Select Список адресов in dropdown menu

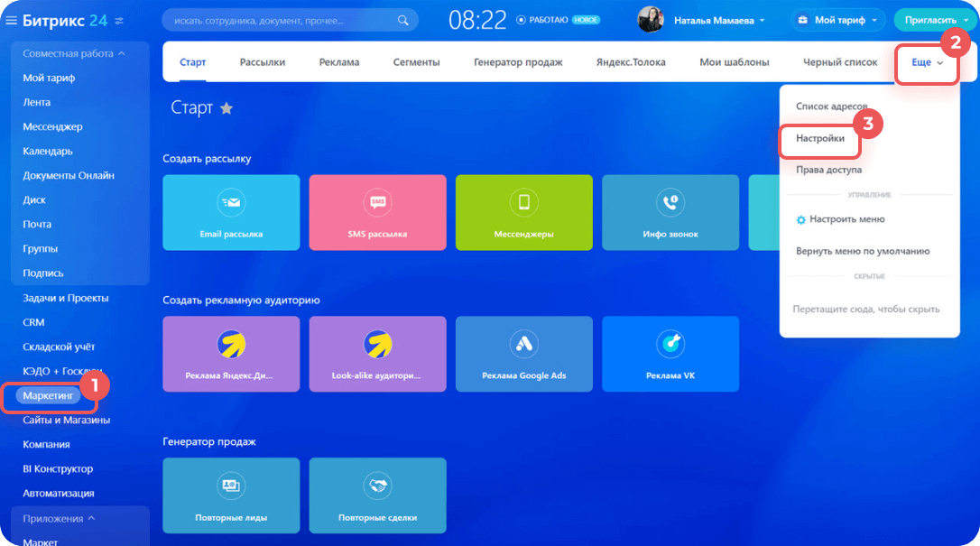tap(831, 106)
